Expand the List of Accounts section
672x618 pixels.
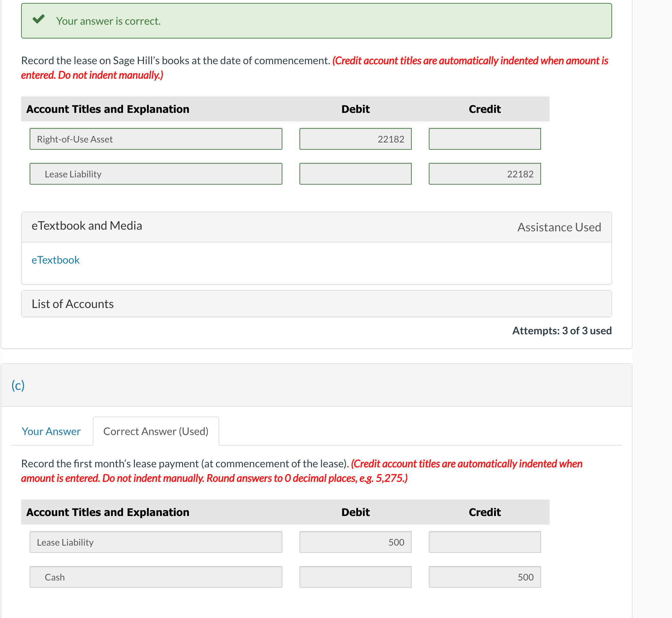coord(73,304)
